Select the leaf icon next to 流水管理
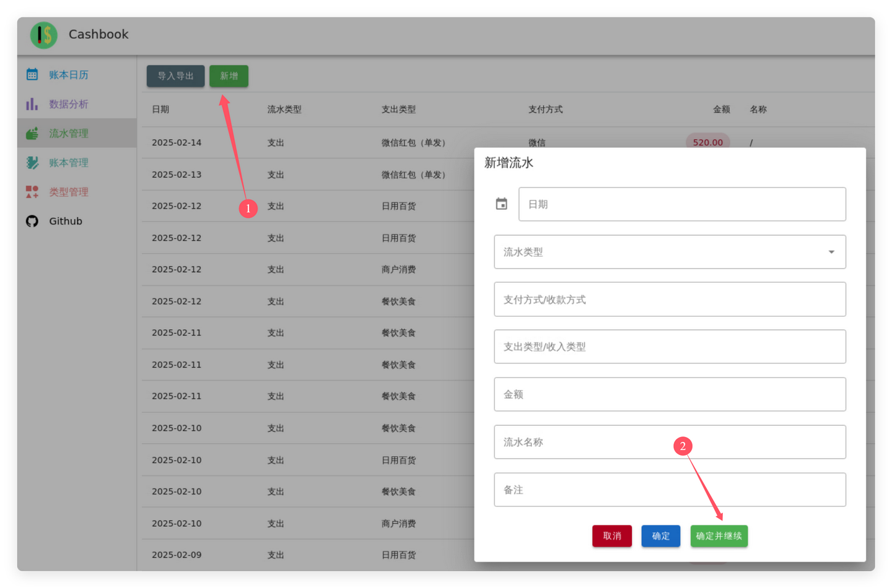 point(32,133)
